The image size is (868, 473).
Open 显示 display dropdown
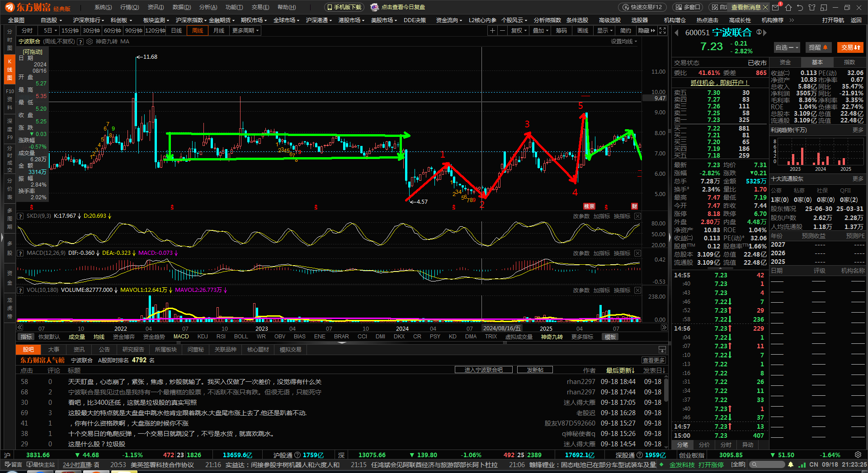pyautogui.click(x=604, y=31)
